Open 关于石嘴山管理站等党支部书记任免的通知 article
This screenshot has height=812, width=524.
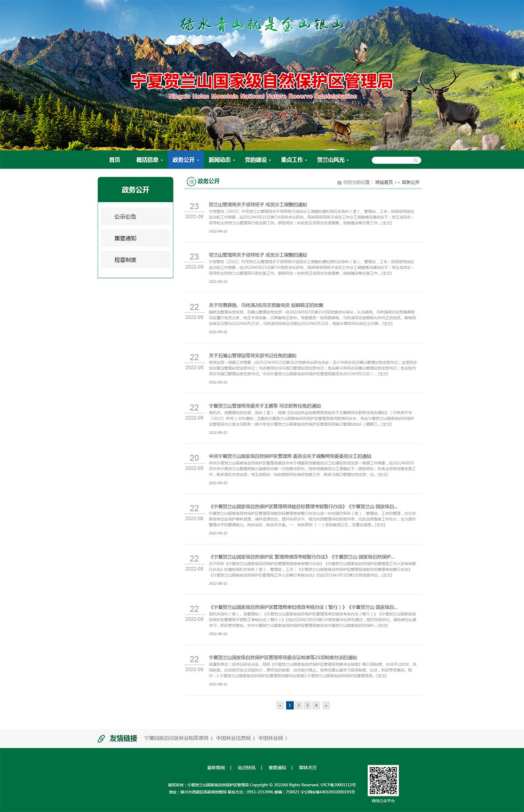252,356
